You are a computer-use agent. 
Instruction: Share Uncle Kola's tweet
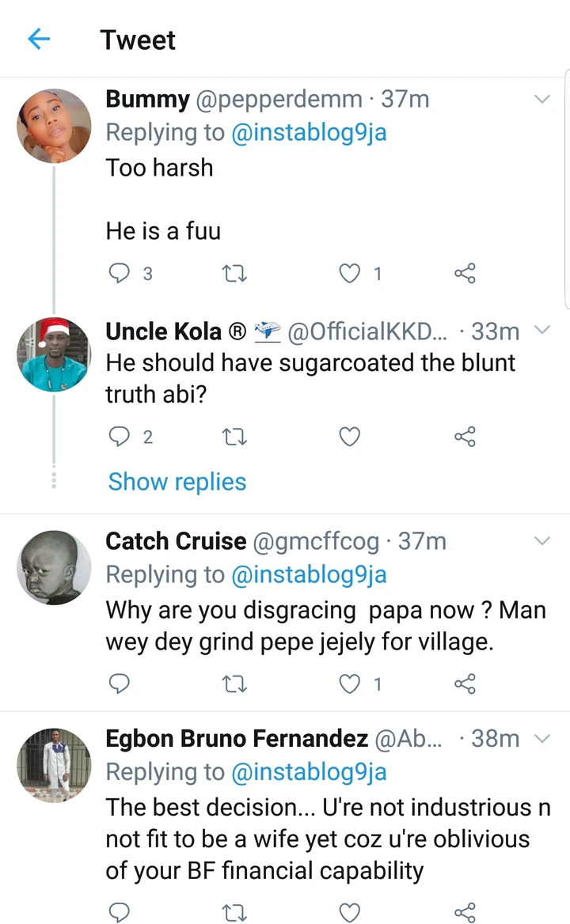click(465, 437)
